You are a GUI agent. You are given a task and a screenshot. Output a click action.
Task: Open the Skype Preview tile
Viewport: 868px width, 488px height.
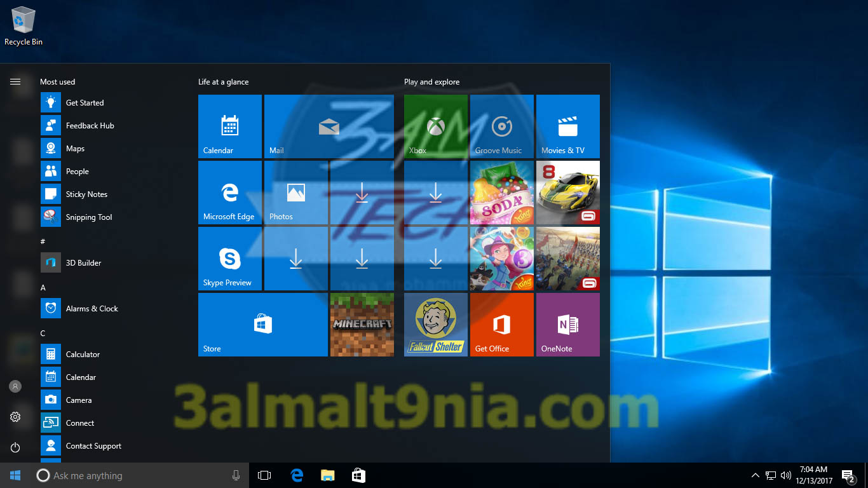tap(230, 259)
